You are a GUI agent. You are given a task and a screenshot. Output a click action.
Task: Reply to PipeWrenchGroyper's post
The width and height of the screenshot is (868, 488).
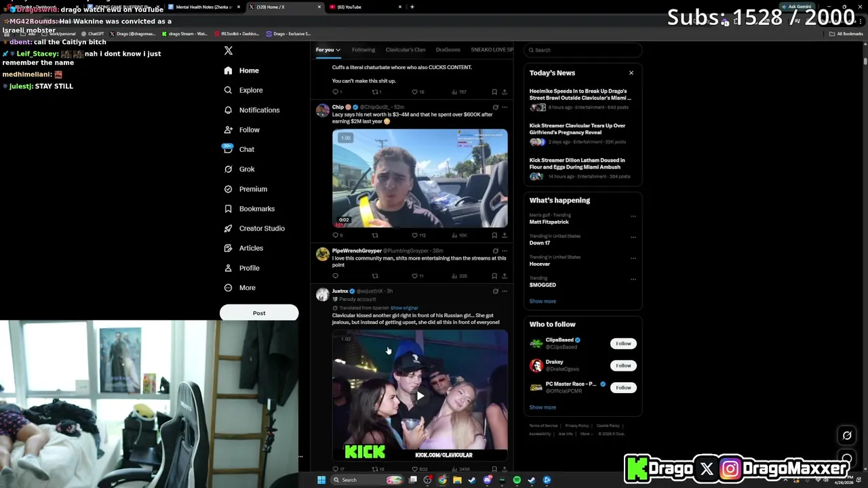[x=335, y=276]
